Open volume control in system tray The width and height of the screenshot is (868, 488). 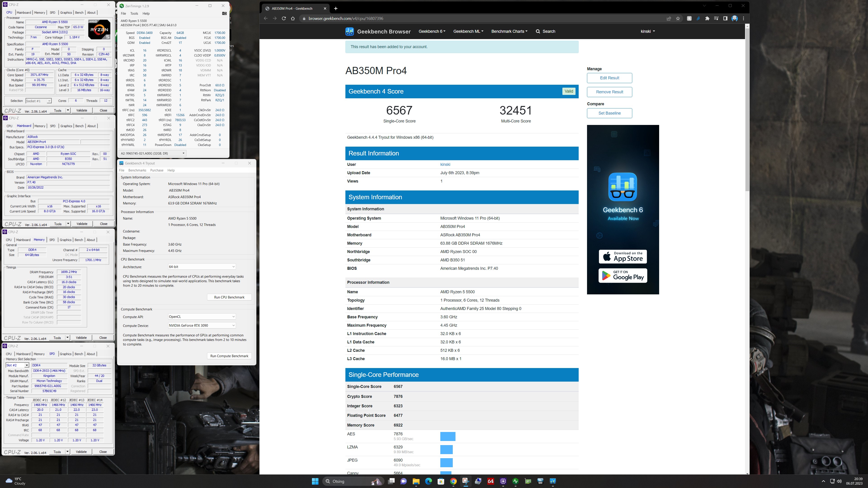[839, 481]
